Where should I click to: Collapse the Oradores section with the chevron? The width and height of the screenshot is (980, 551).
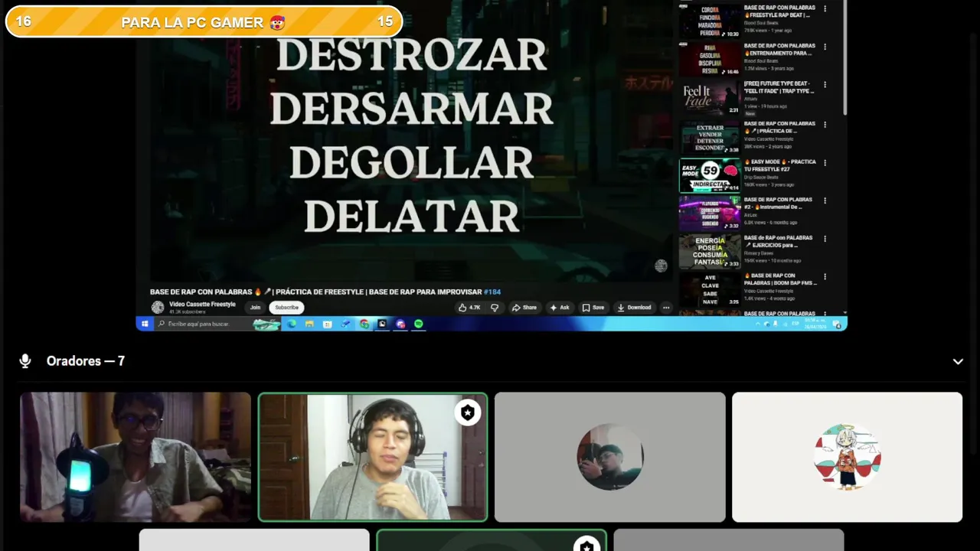[958, 361]
